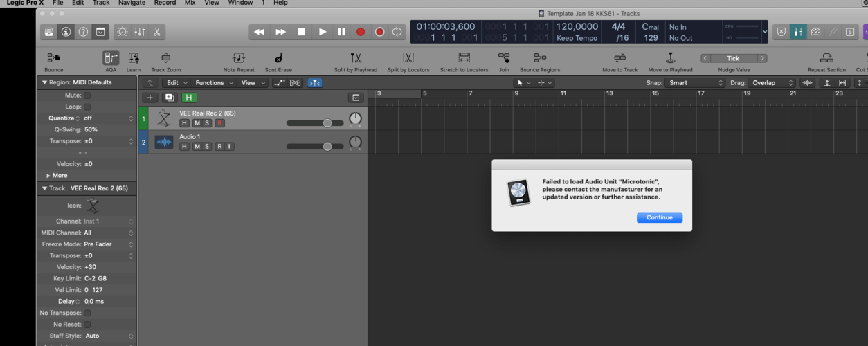The width and height of the screenshot is (868, 346).
Task: Open the Drag Overlap dropdown
Action: pos(772,83)
